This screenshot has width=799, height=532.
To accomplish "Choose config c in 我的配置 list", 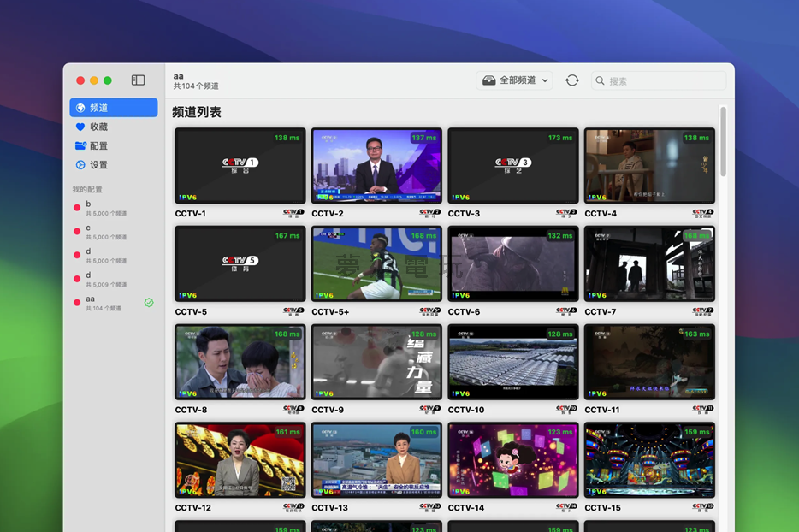I will (x=107, y=232).
